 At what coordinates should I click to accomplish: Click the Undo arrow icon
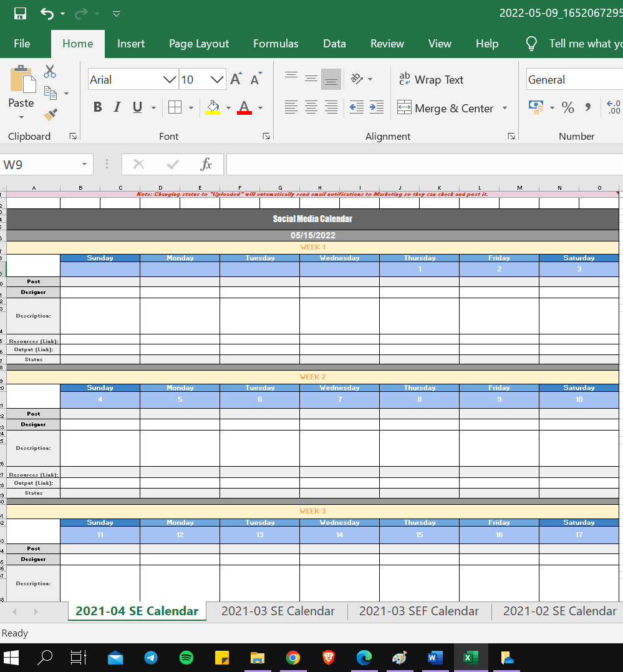[x=47, y=13]
